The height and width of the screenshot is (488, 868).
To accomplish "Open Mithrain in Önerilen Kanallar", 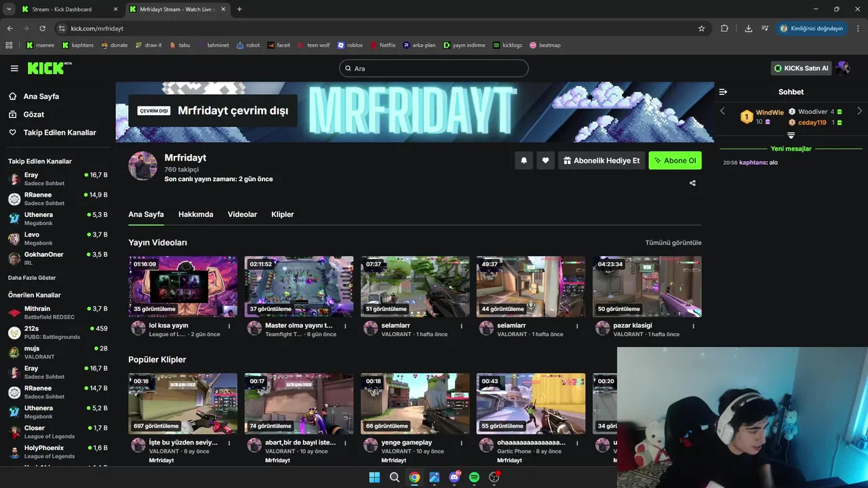I will coord(58,312).
